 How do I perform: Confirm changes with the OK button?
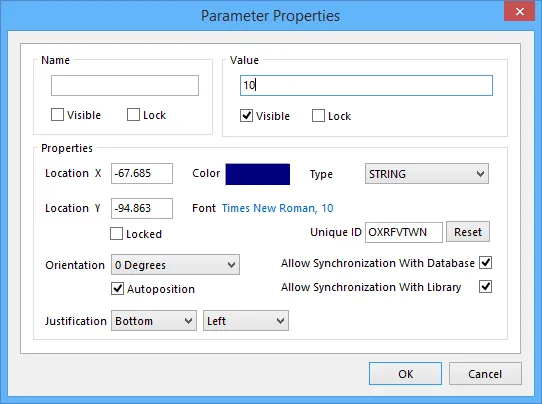tap(405, 374)
